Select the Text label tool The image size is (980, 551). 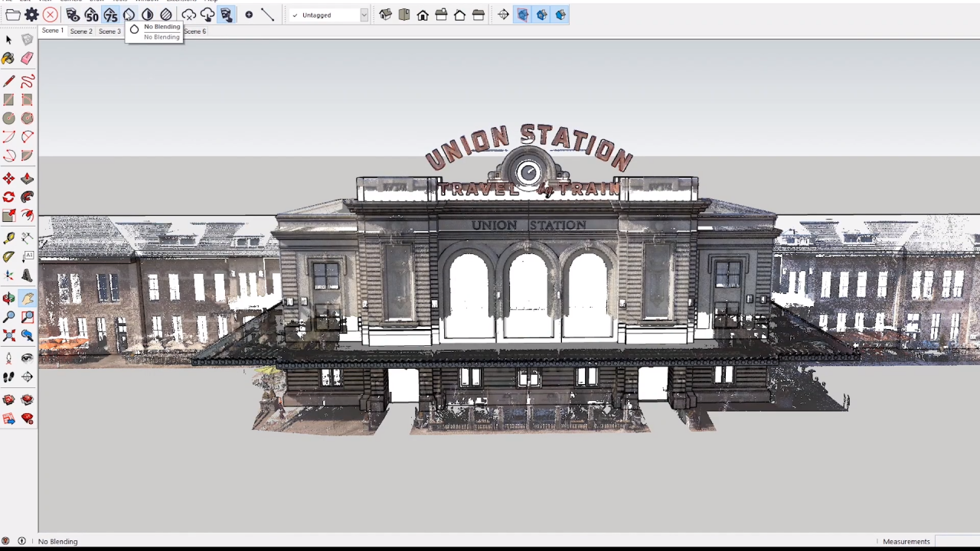coord(27,256)
